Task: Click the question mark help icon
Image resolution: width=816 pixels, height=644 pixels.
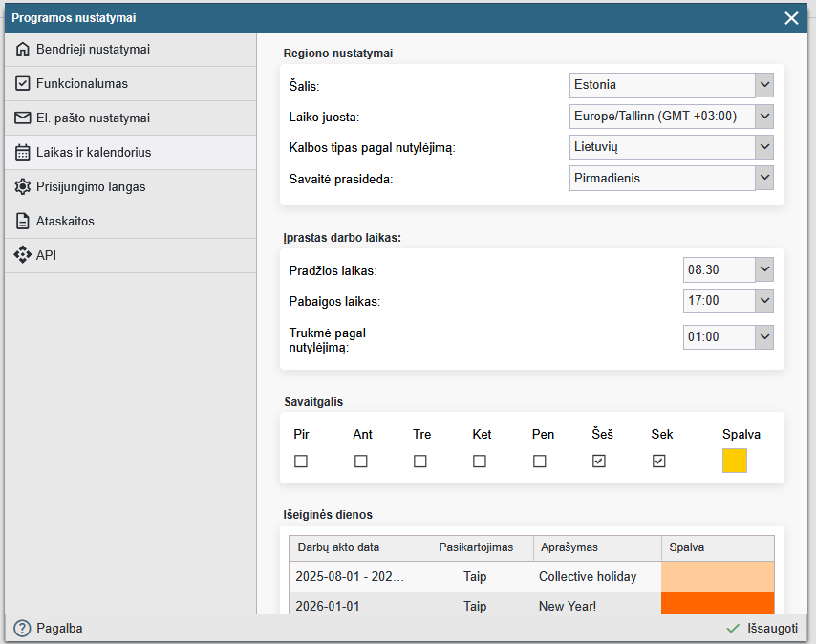Action: tap(22, 629)
